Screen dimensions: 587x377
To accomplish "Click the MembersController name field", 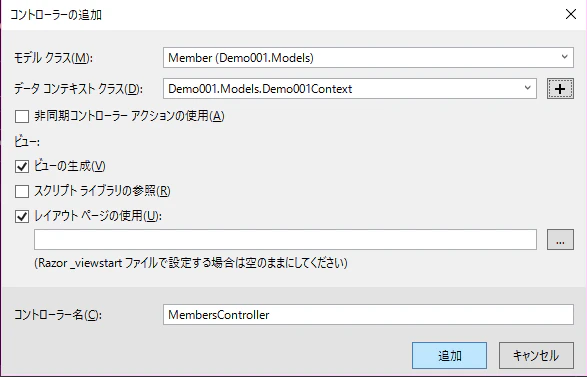I will pyautogui.click(x=368, y=314).
